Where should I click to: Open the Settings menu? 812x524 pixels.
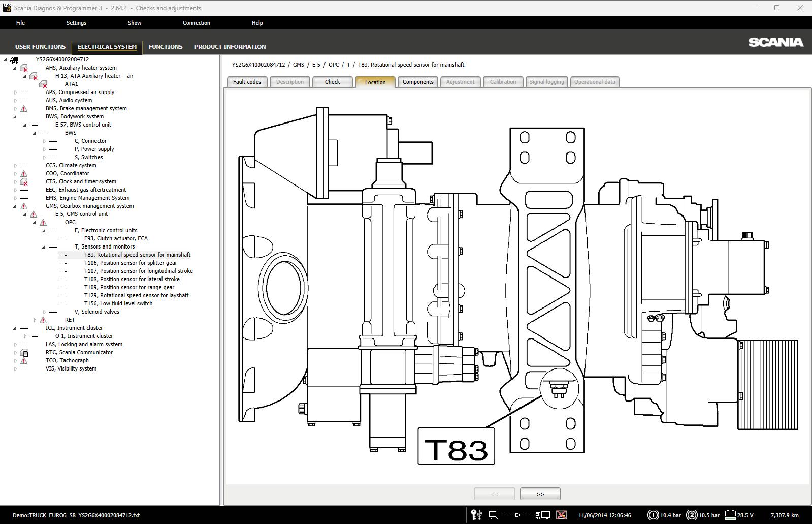[x=76, y=23]
